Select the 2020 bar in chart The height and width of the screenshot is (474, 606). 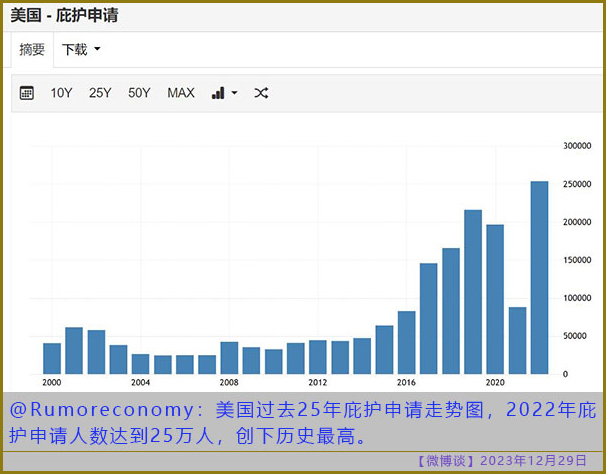(x=495, y=299)
